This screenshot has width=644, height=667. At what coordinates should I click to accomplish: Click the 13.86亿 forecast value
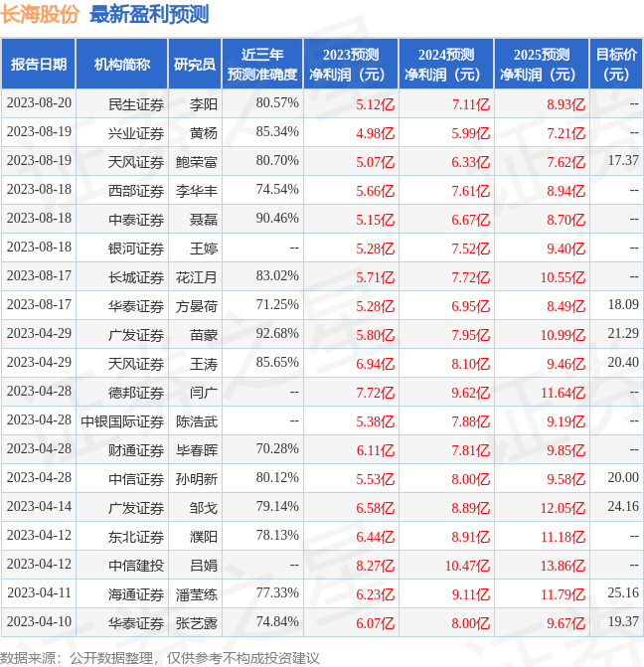[563, 567]
